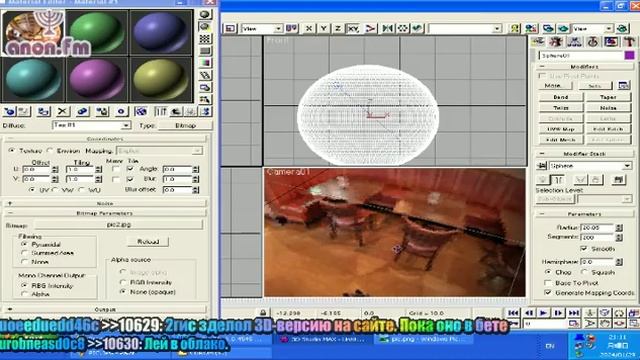Collapse the Parameters rollout in command panel
640x360 pixels.
click(584, 214)
